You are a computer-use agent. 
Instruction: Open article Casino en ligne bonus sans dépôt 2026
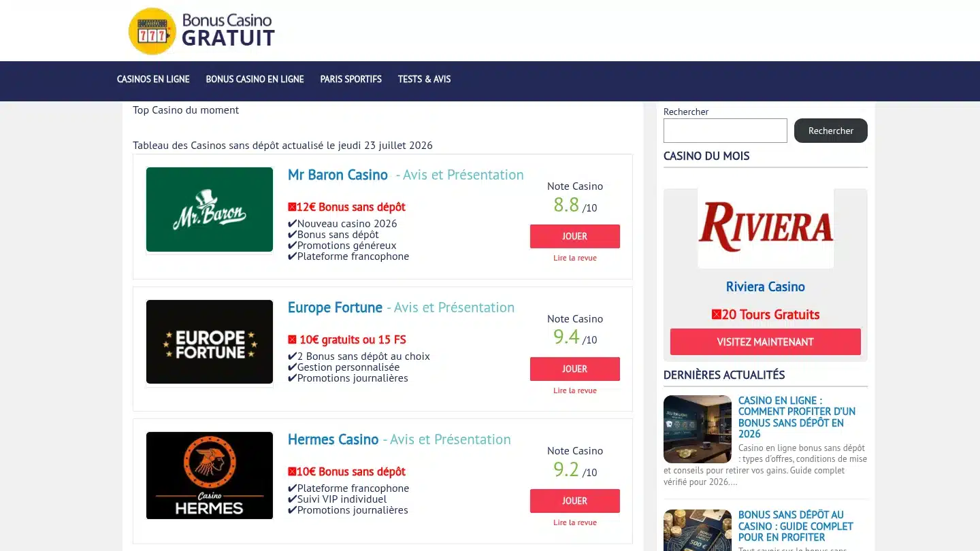tap(797, 417)
